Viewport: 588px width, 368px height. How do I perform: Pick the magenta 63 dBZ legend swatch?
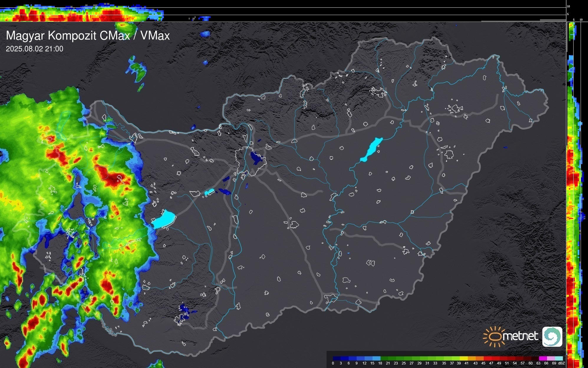543,358
